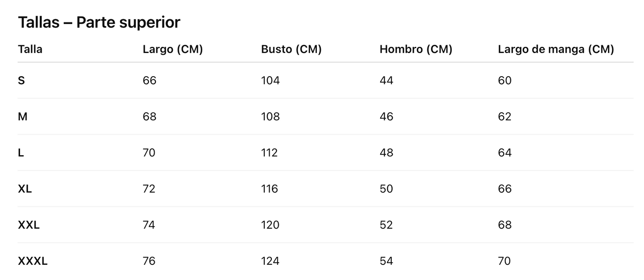This screenshot has height=280, width=644.
Task: Select the S size row label
Action: point(21,81)
